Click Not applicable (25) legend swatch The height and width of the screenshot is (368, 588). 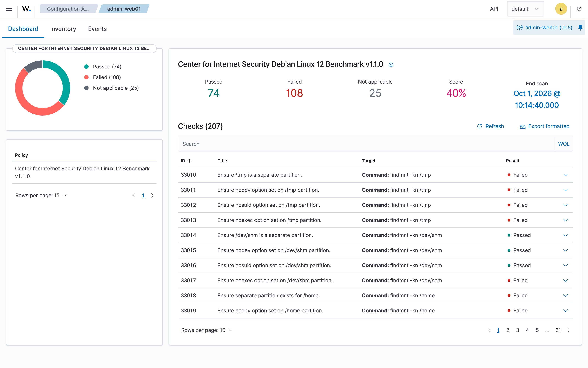[x=86, y=88]
